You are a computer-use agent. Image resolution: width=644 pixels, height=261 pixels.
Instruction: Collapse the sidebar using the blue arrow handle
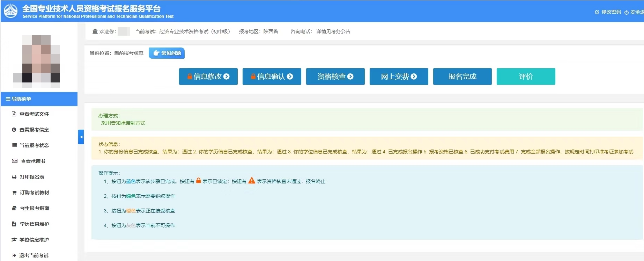tap(81, 137)
